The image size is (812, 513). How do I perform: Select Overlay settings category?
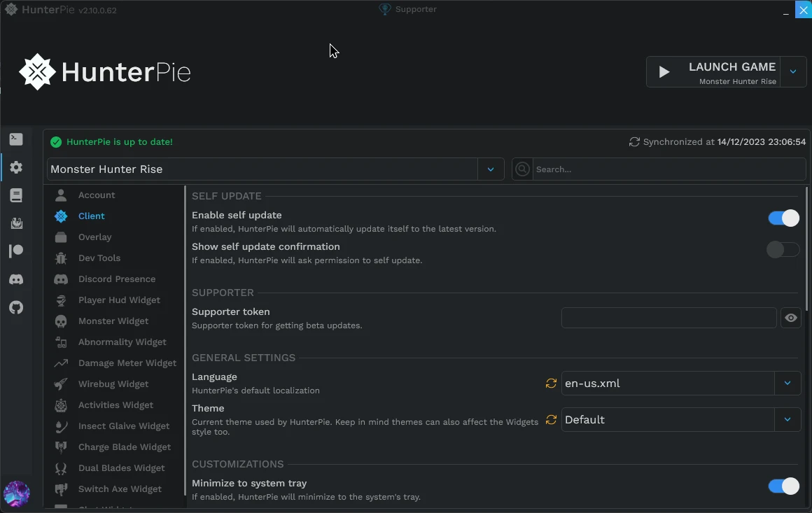point(94,237)
